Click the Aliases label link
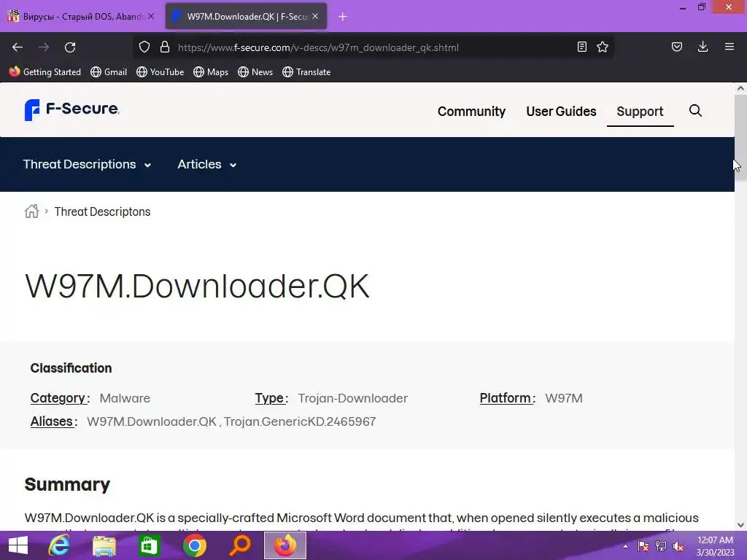Screen dimensions: 747x560 click(x=52, y=421)
